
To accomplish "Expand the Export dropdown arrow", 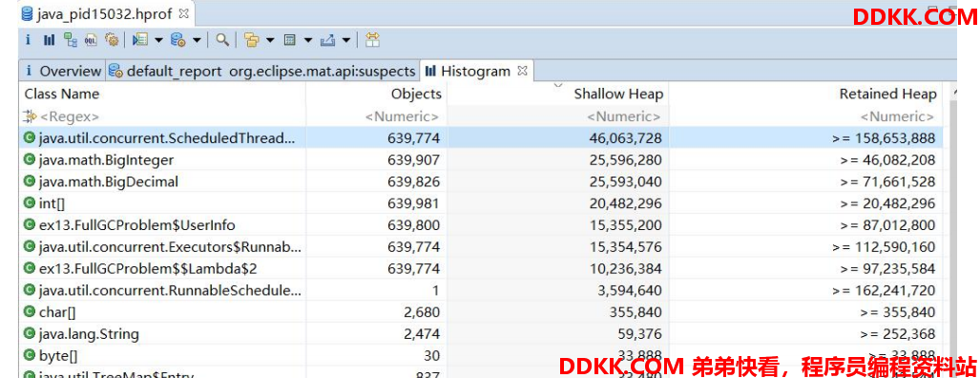I will [x=345, y=41].
